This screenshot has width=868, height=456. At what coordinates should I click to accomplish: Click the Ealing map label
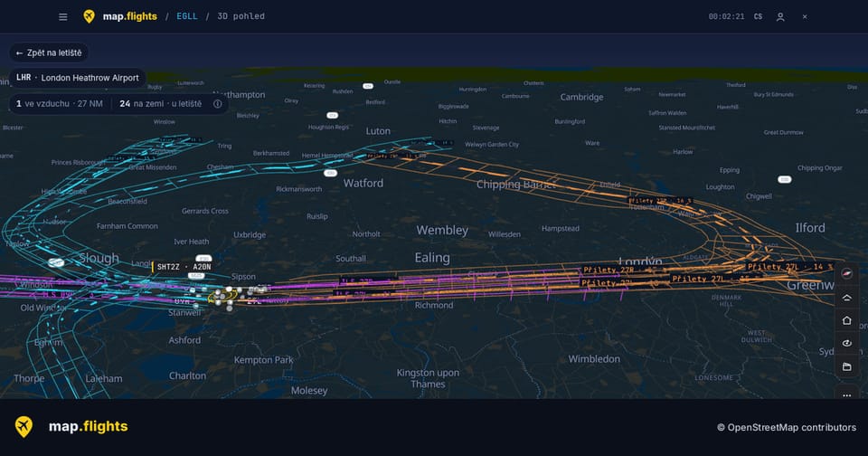pyautogui.click(x=432, y=258)
